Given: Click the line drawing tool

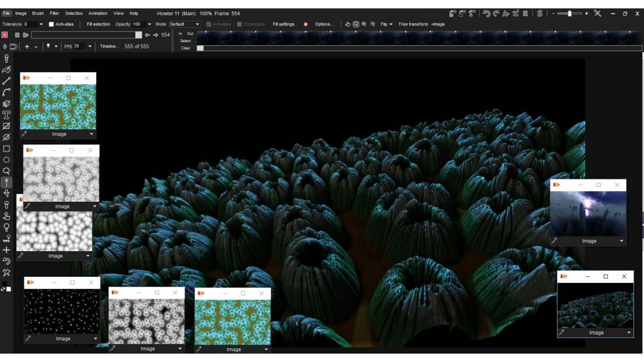Looking at the screenshot, I should click(x=6, y=81).
